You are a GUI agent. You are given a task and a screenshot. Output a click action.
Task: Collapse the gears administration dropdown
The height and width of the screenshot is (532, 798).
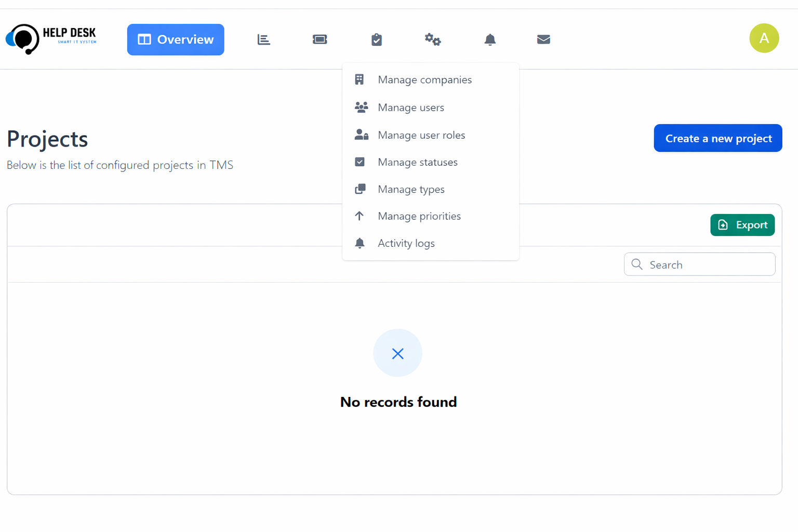[x=432, y=39]
